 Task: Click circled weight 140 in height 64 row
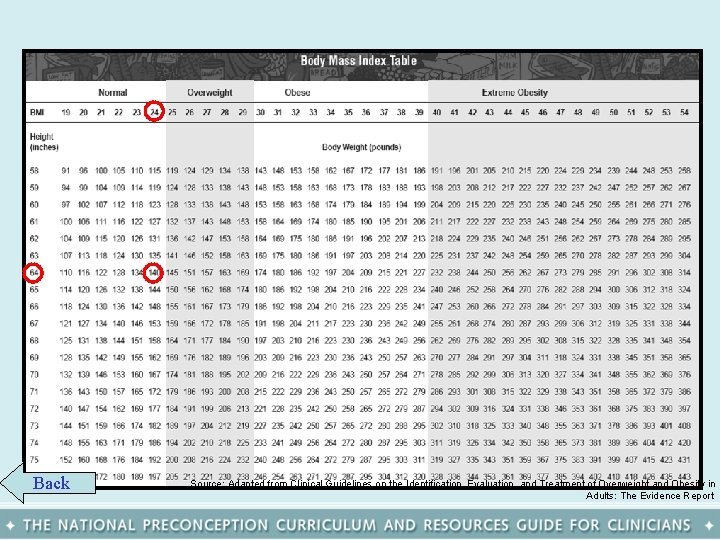[x=153, y=273]
